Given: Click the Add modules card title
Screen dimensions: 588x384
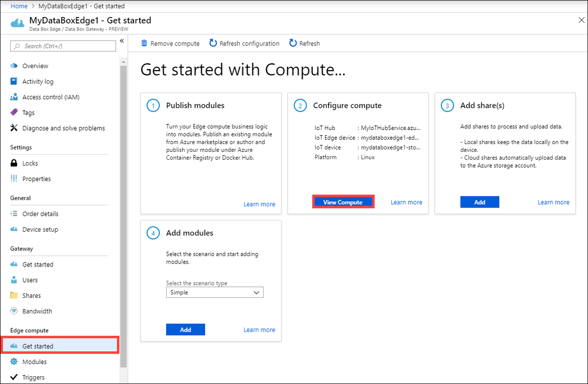Looking at the screenshot, I should [190, 233].
